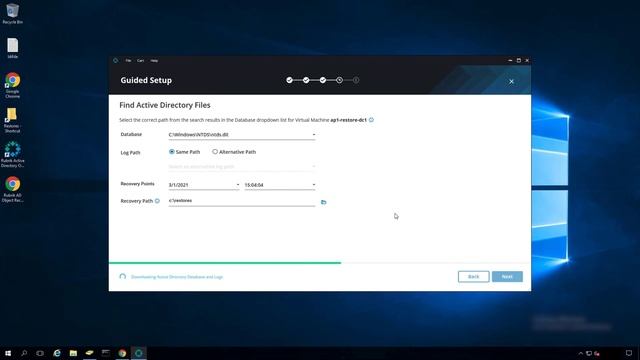Open the Windows Start menu
This screenshot has width=640, height=360.
tap(8, 353)
